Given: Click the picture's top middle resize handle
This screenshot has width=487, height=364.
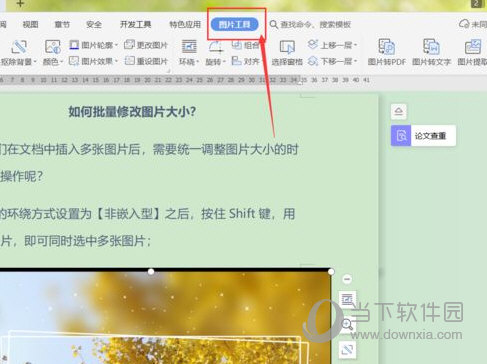Looking at the screenshot, I should coord(151,272).
